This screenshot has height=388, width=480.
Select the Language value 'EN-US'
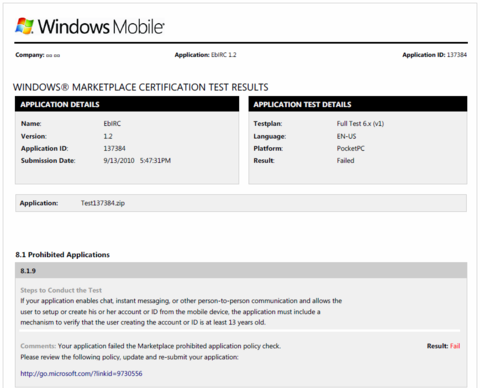click(x=346, y=136)
